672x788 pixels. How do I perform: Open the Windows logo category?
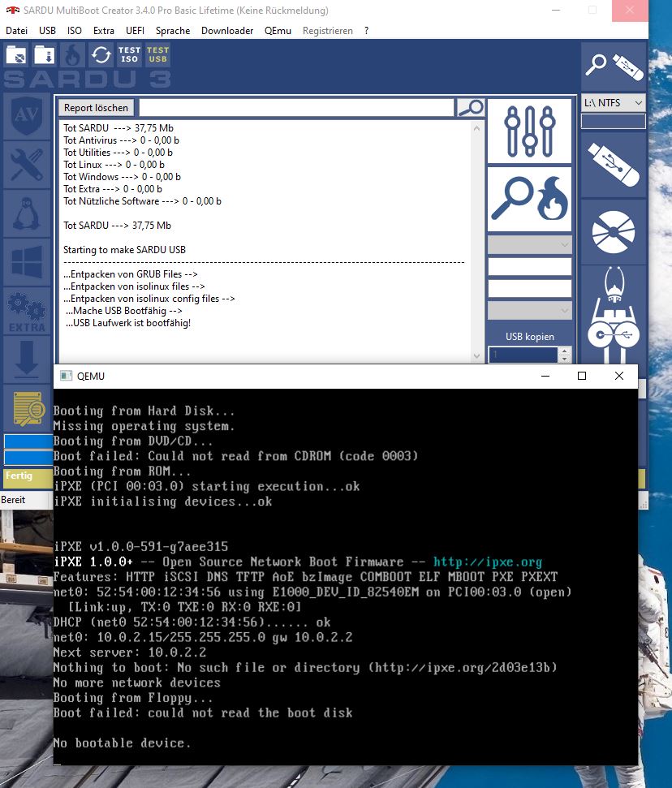click(27, 262)
